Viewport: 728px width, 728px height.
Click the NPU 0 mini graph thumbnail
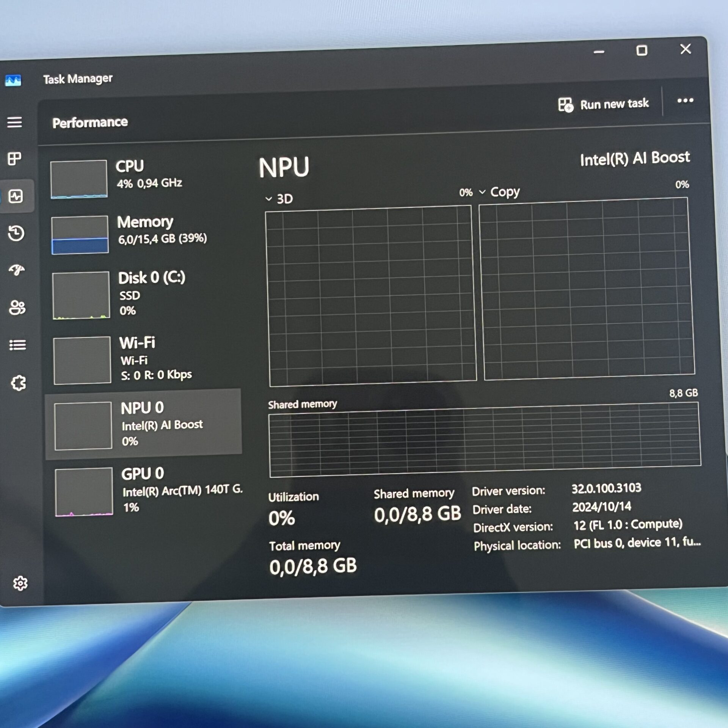[83, 426]
